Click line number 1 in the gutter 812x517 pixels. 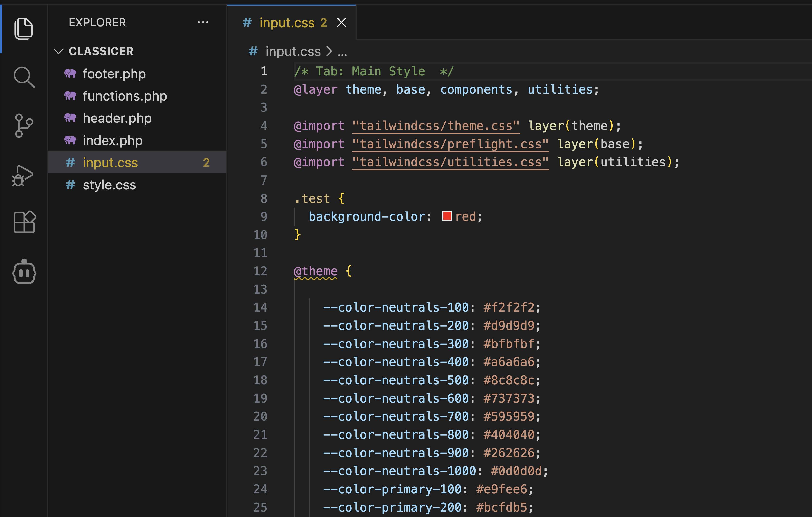click(264, 71)
